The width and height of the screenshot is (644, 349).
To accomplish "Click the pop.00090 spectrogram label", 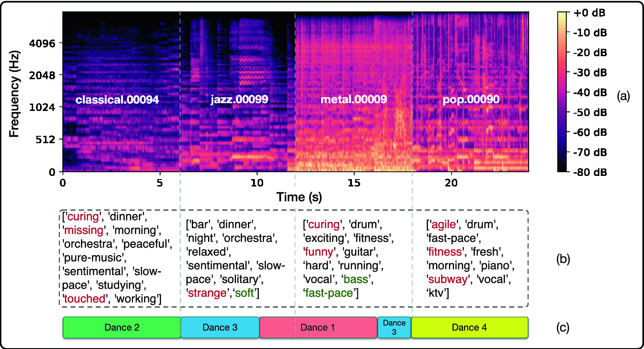I will [x=471, y=99].
